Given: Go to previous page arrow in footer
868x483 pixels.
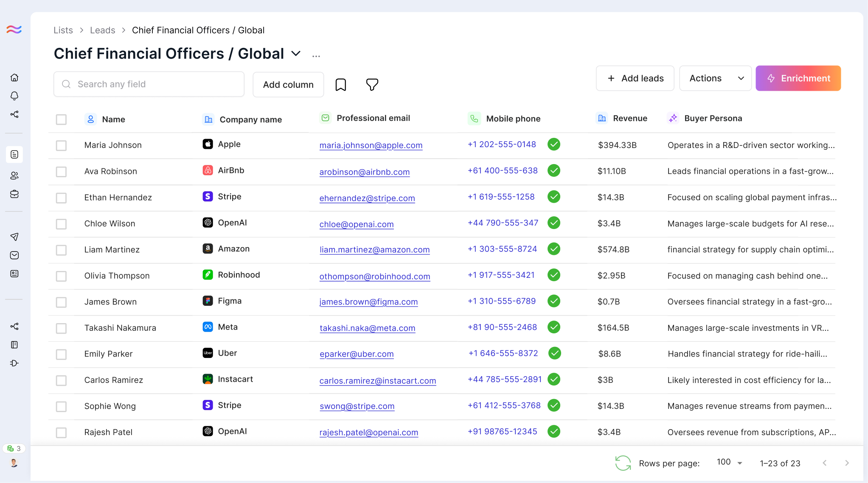Looking at the screenshot, I should point(825,463).
